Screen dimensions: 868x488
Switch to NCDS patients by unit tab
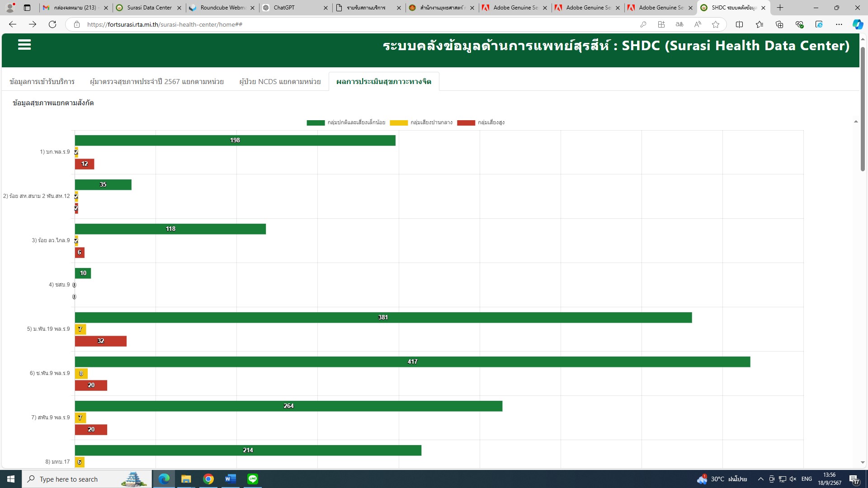pos(280,82)
